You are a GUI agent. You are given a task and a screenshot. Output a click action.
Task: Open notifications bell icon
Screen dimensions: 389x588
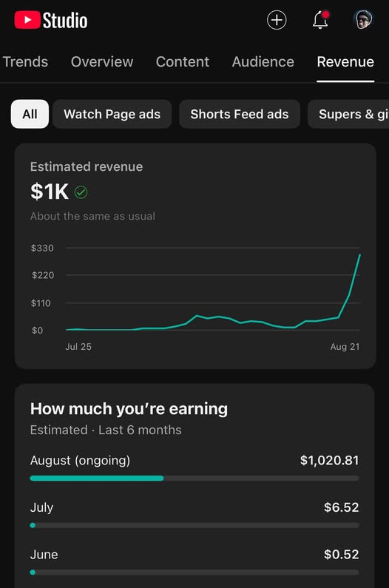coord(321,20)
